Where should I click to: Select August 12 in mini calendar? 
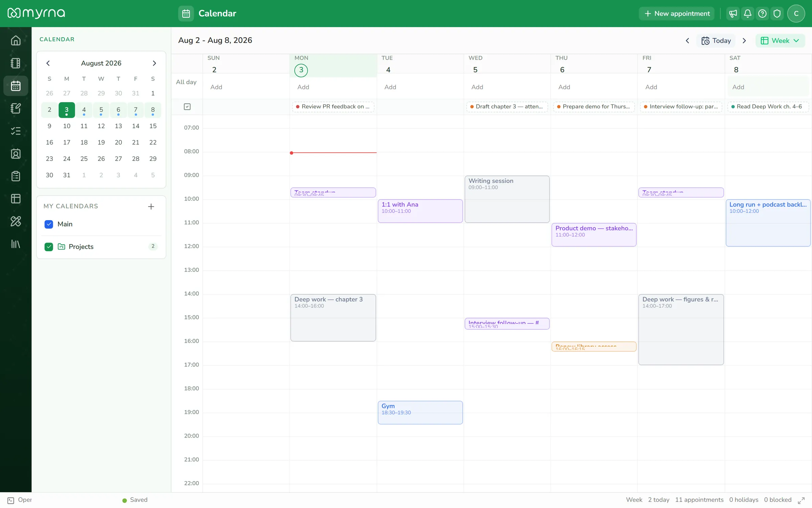click(101, 126)
